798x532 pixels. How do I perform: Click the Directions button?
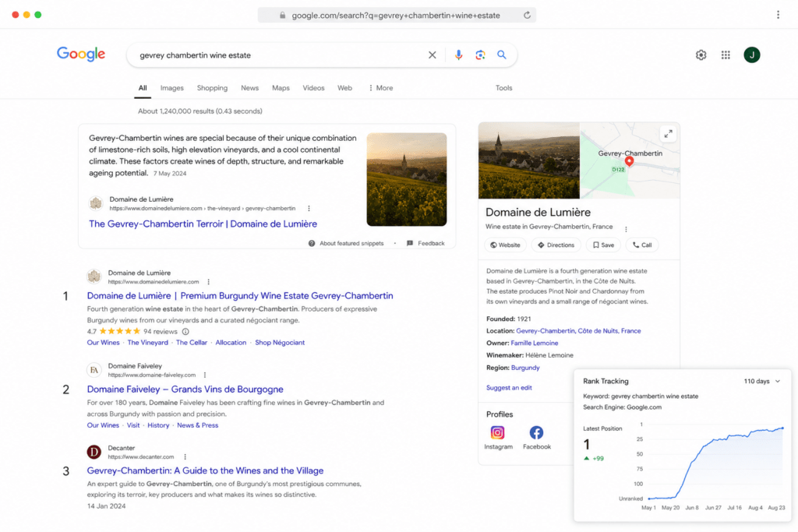(x=556, y=245)
